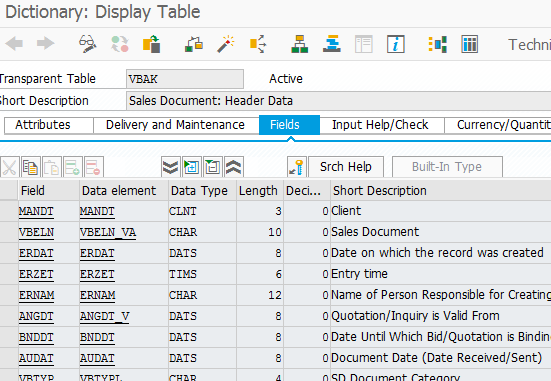Image resolution: width=551 pixels, height=381 pixels.
Task: Click the 'Sales Document' description cell
Action: [441, 232]
